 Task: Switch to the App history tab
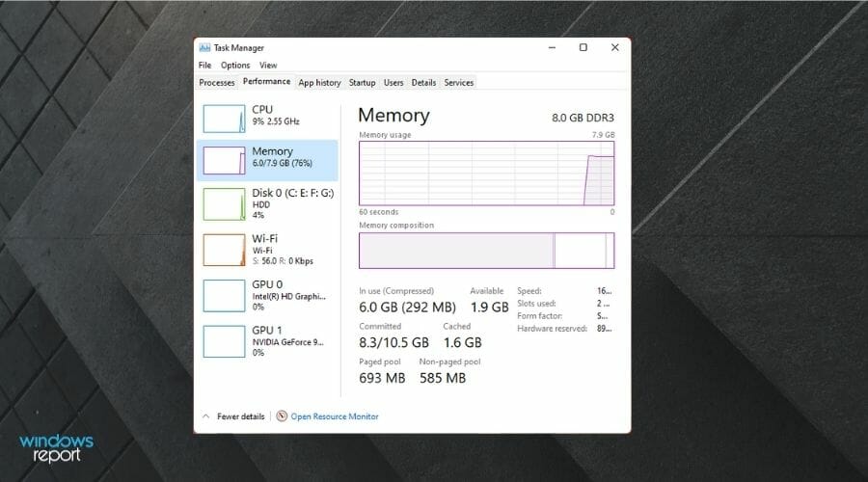(x=319, y=83)
